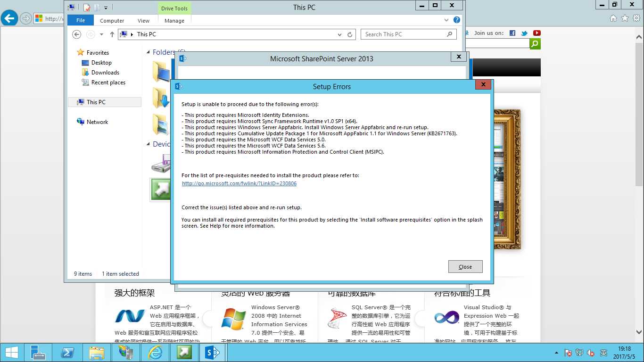
Task: Visit the YouTube link on the web page
Action: click(x=537, y=33)
